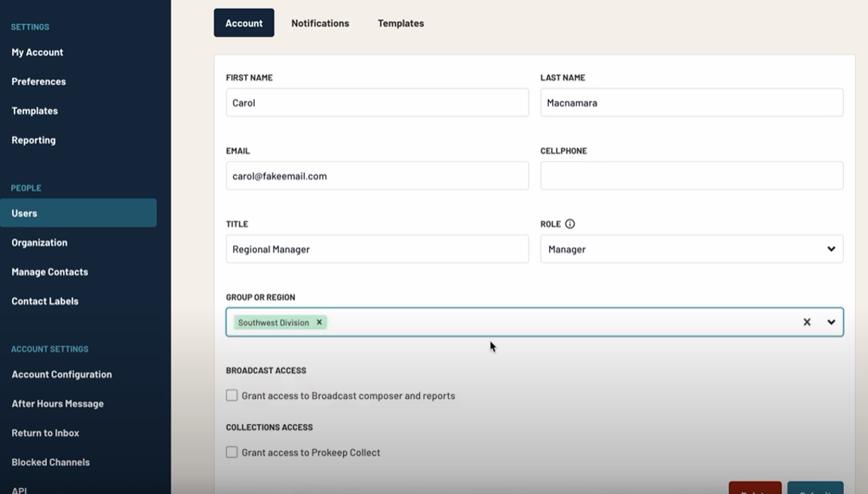The width and height of the screenshot is (868, 494).
Task: Open Manage Contacts
Action: (50, 272)
